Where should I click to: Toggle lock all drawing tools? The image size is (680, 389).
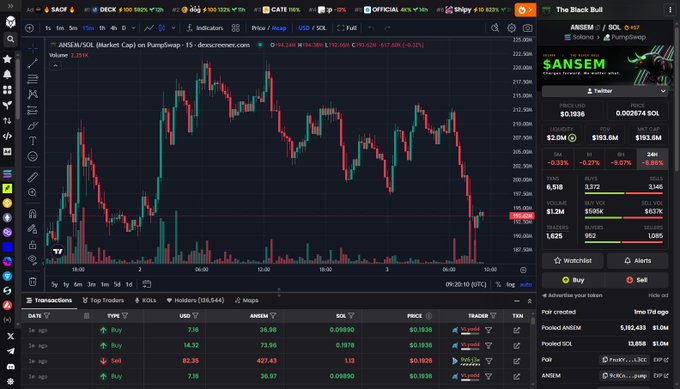[33, 245]
